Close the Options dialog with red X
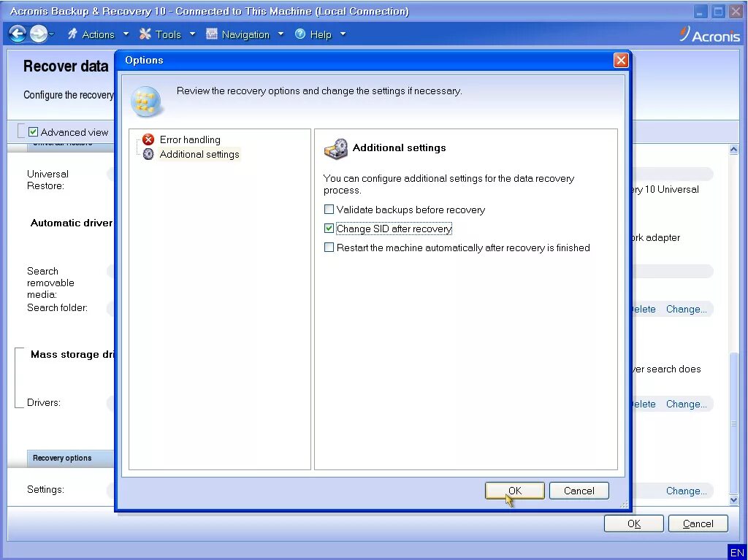The image size is (748, 560). [x=621, y=60]
